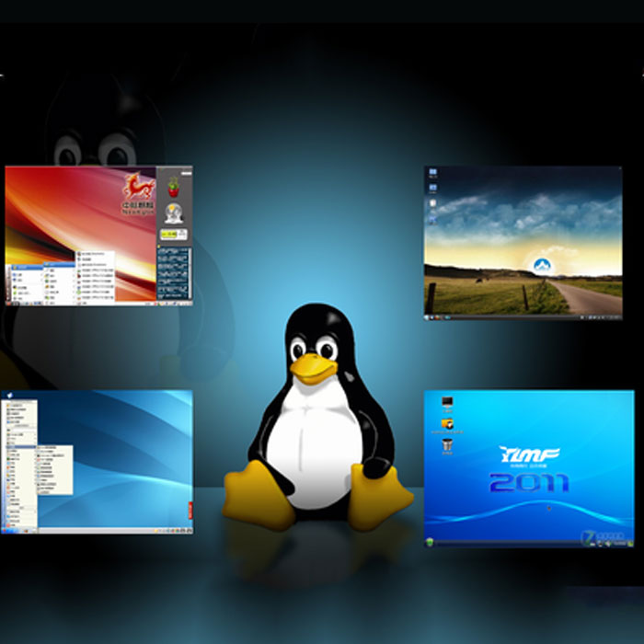Click the dark blue text list widget in Neokylin sidebar
This screenshot has height=644, width=644.
(174, 273)
